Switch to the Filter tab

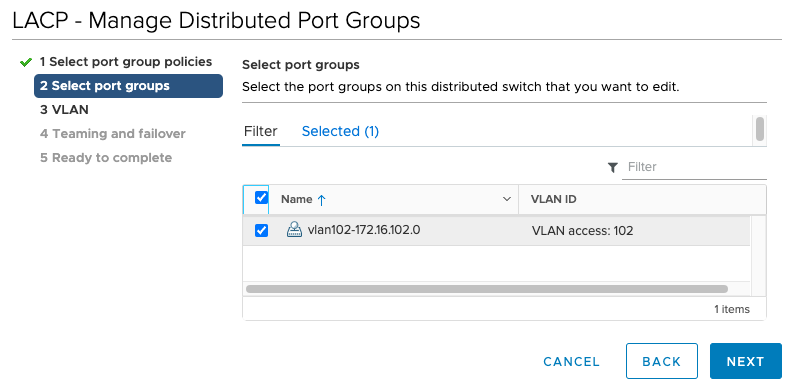[261, 131]
